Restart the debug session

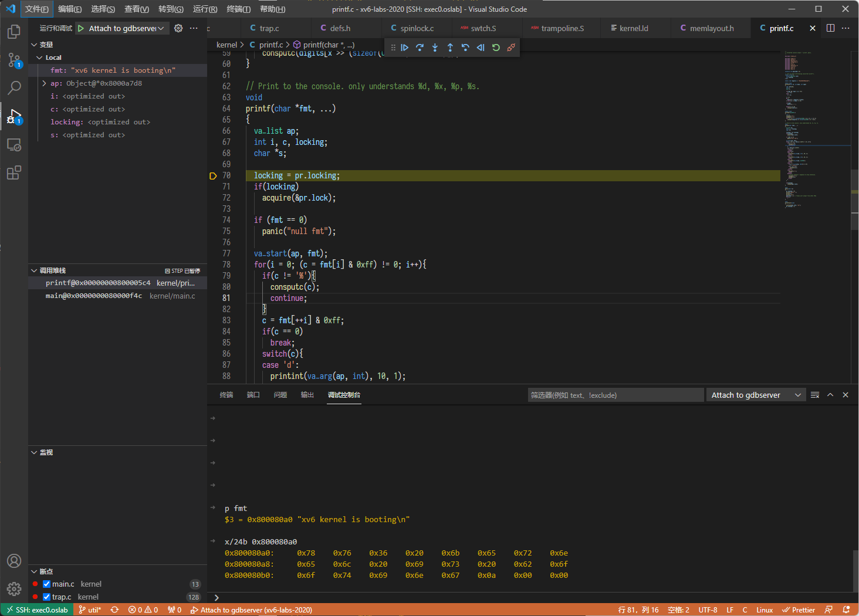point(496,48)
